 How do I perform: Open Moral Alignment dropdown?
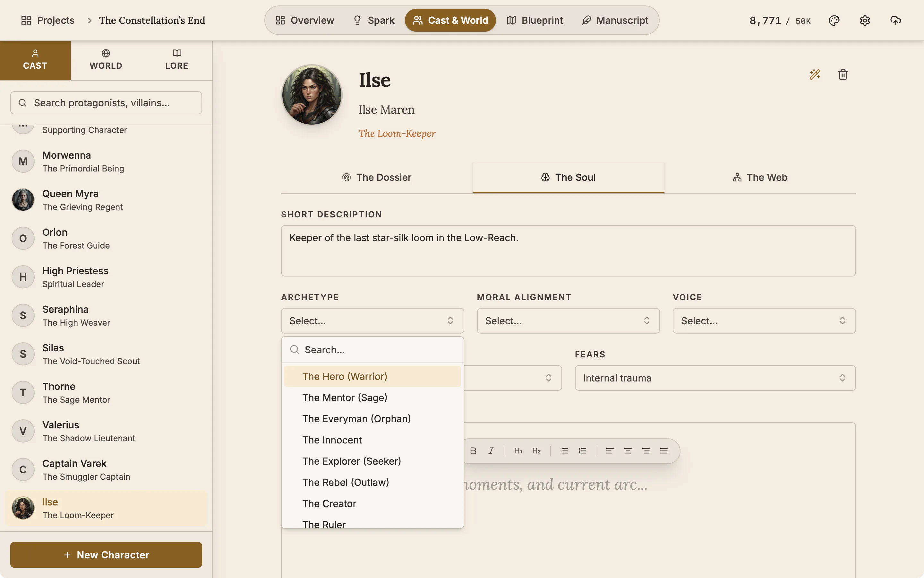[568, 321]
